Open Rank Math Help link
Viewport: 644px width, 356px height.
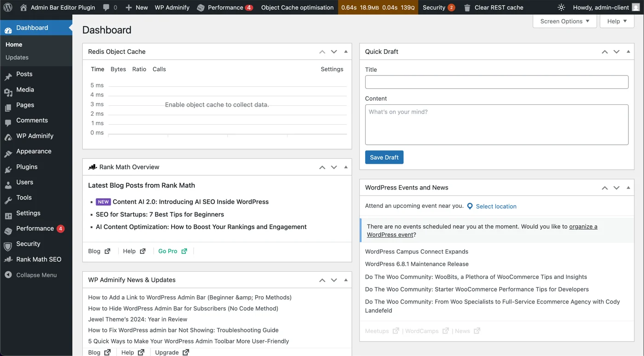click(134, 251)
